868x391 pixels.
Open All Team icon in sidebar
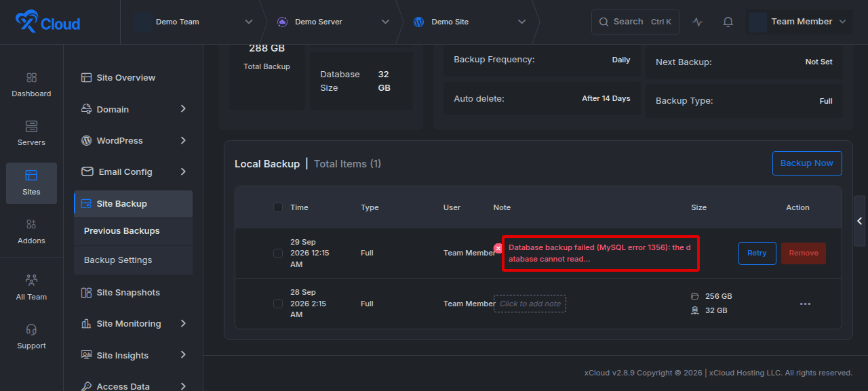coord(31,280)
